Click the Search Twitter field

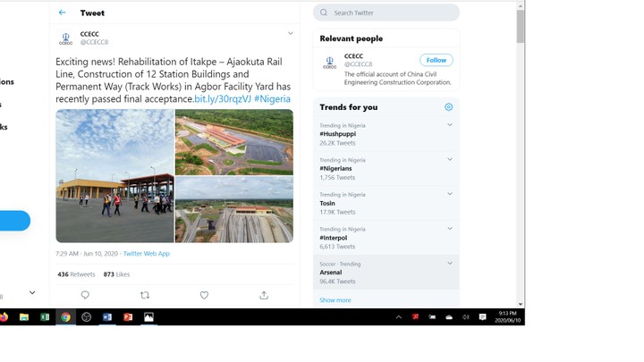[x=391, y=13]
